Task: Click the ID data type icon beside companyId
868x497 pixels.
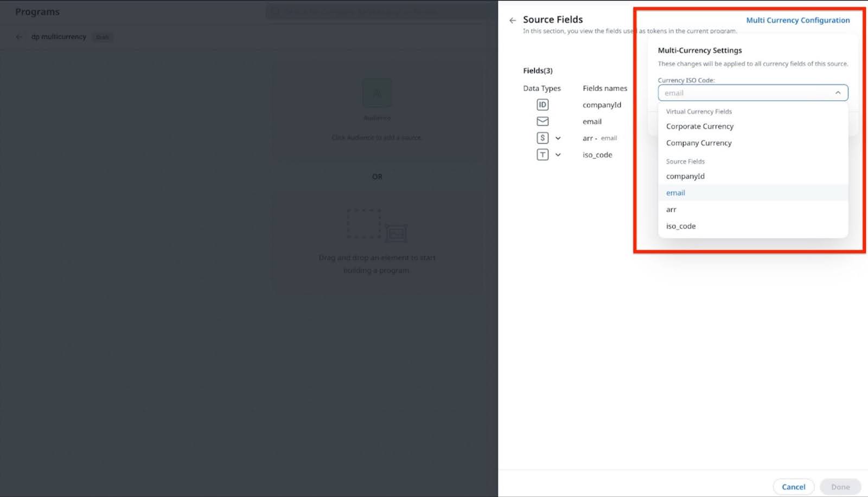Action: click(x=542, y=105)
